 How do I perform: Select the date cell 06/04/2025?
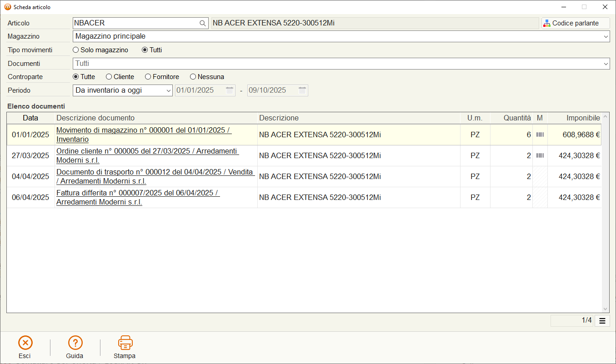click(30, 197)
